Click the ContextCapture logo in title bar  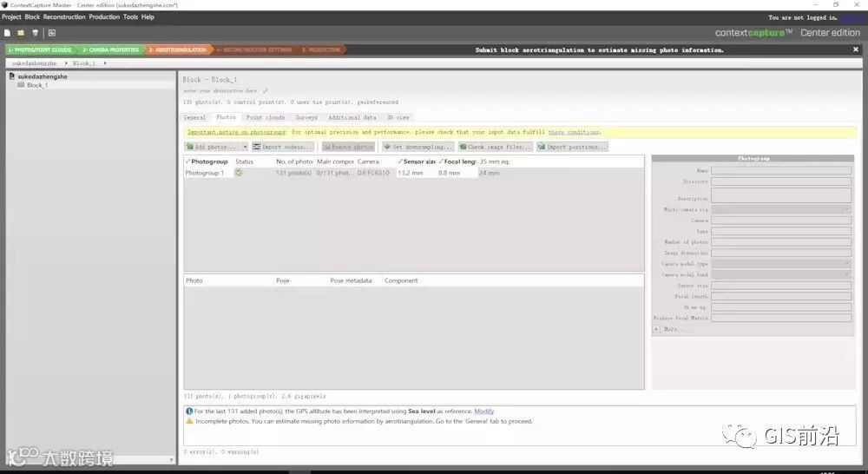click(x=5, y=5)
